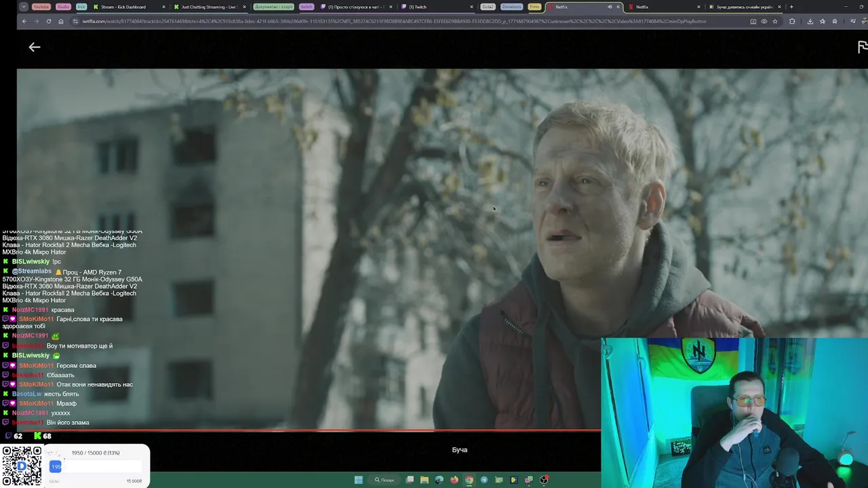The width and height of the screenshot is (868, 488).
Task: Open the browser extensions puzzle icon
Action: pos(792,21)
